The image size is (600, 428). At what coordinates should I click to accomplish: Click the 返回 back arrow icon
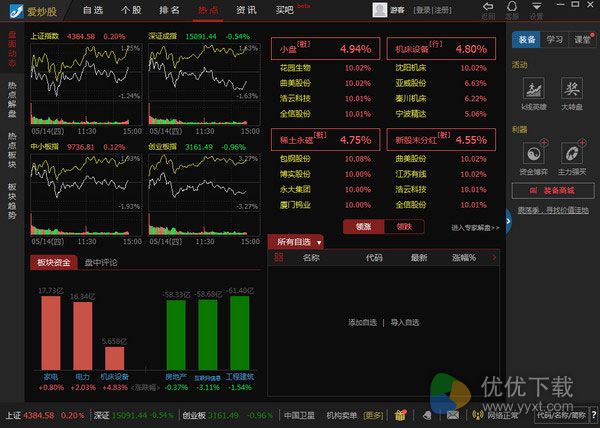point(488,7)
